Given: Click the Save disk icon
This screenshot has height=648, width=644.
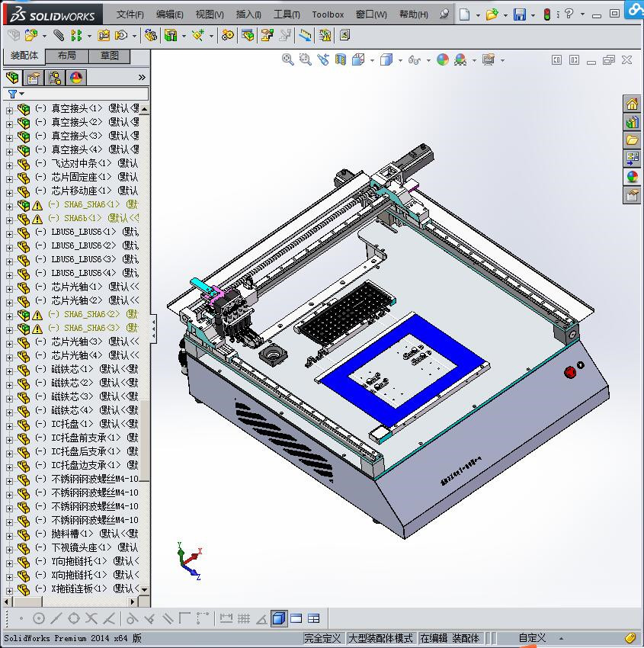Looking at the screenshot, I should coord(519,14).
